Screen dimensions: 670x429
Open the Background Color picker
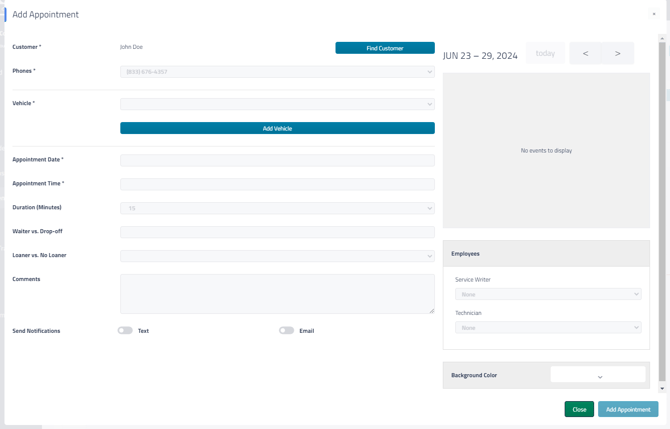coord(598,375)
